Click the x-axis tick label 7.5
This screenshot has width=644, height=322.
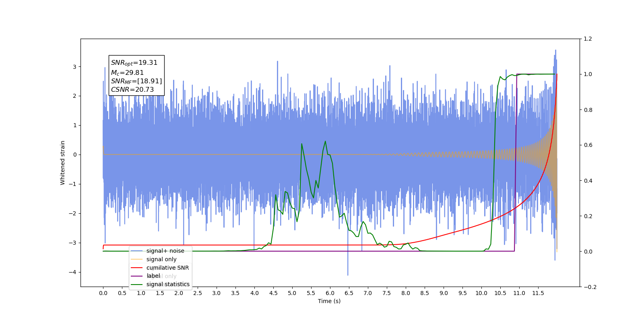pyautogui.click(x=387, y=293)
